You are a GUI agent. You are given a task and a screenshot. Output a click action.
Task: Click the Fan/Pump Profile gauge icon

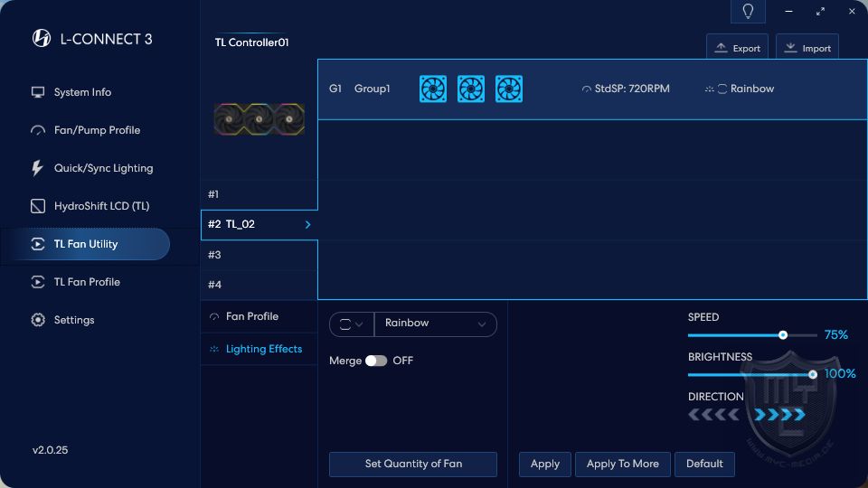click(x=38, y=130)
